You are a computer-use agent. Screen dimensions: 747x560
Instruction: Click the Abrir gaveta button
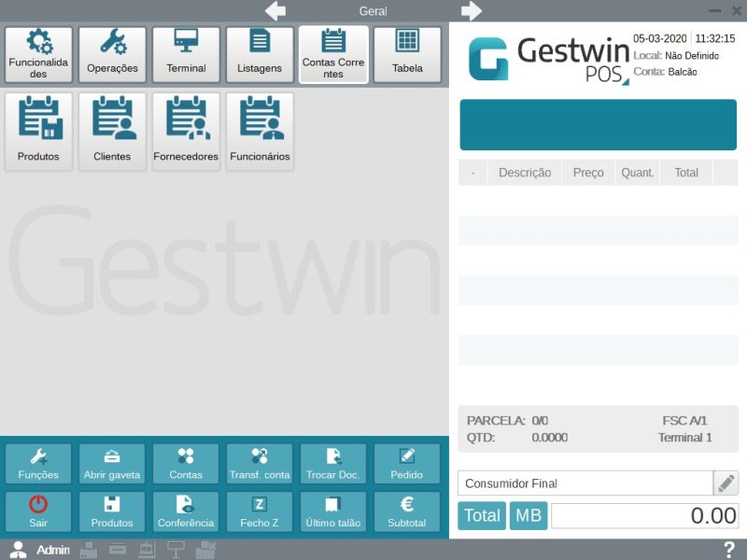[112, 463]
